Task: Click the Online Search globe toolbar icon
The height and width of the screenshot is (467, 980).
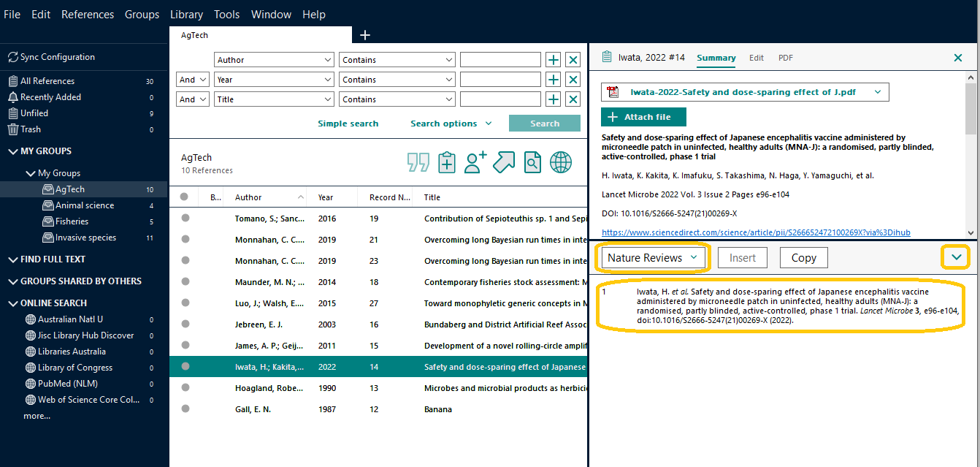Action: tap(561, 162)
